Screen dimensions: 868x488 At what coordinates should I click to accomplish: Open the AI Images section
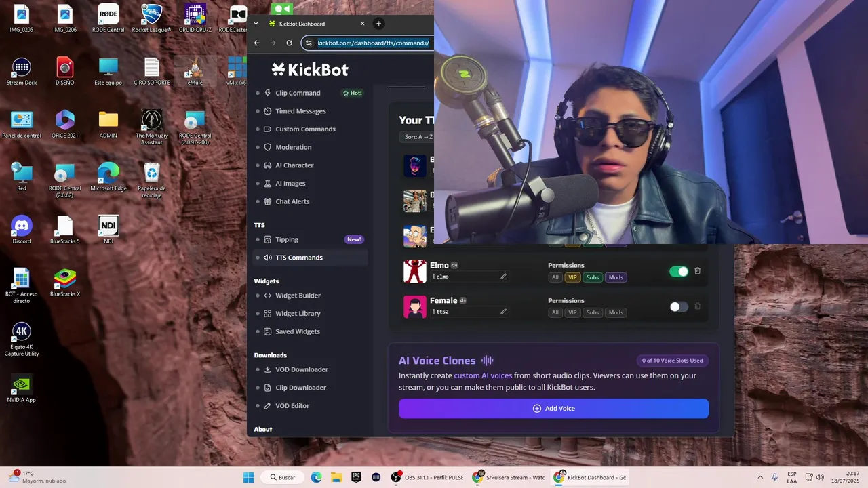290,184
